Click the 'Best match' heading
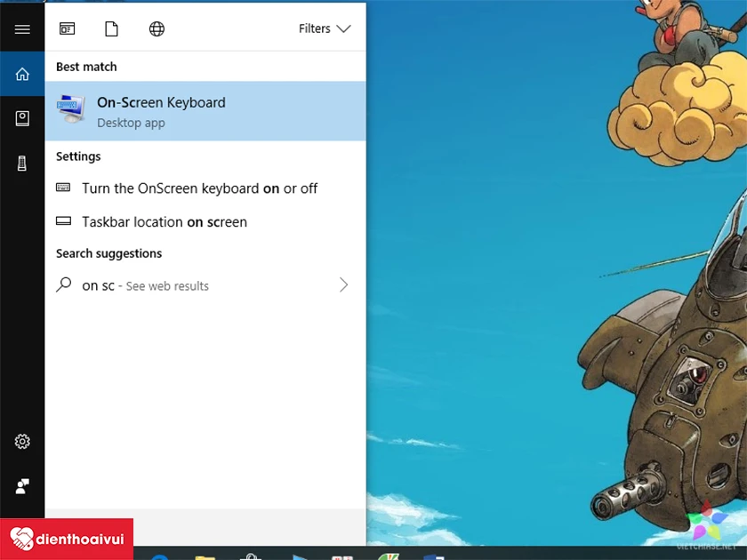 click(x=86, y=67)
